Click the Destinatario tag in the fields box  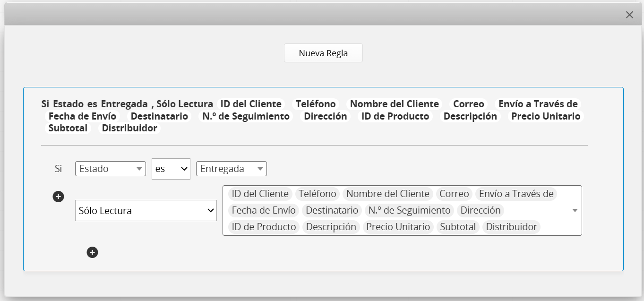332,210
